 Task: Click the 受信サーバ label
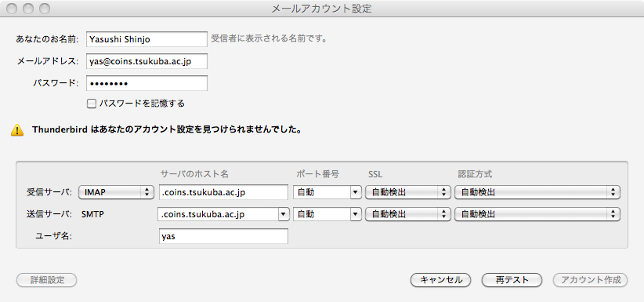49,192
